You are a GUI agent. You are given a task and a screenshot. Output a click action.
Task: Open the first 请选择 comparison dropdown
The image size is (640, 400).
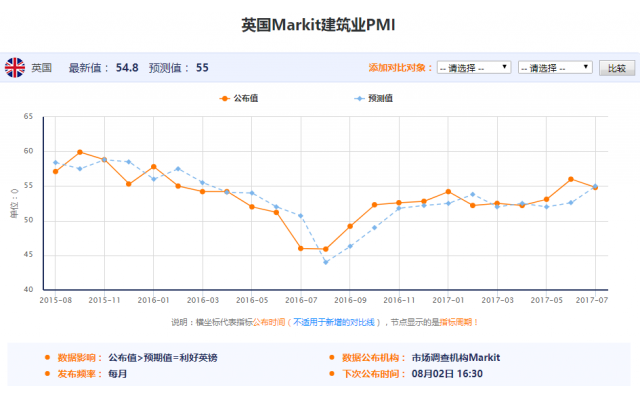[x=474, y=67]
